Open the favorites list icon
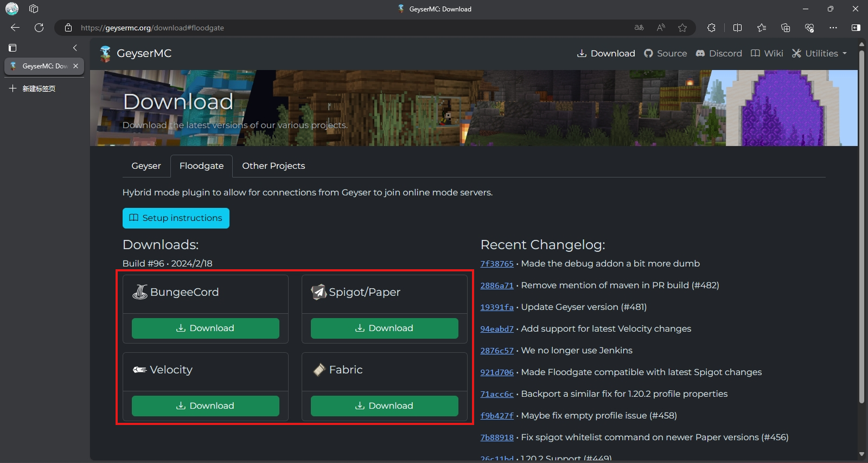The width and height of the screenshot is (868, 463). pyautogui.click(x=762, y=28)
